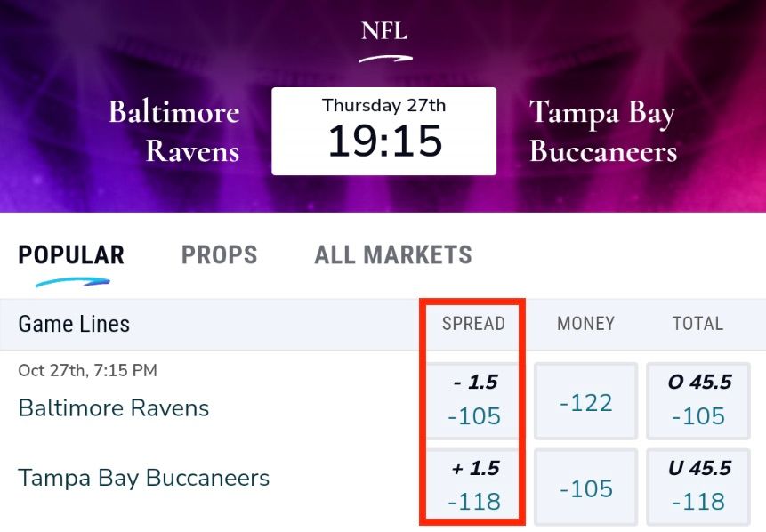Pick the Buccaneers moneyline at -105
Screen dimensions: 766x532
(585, 487)
